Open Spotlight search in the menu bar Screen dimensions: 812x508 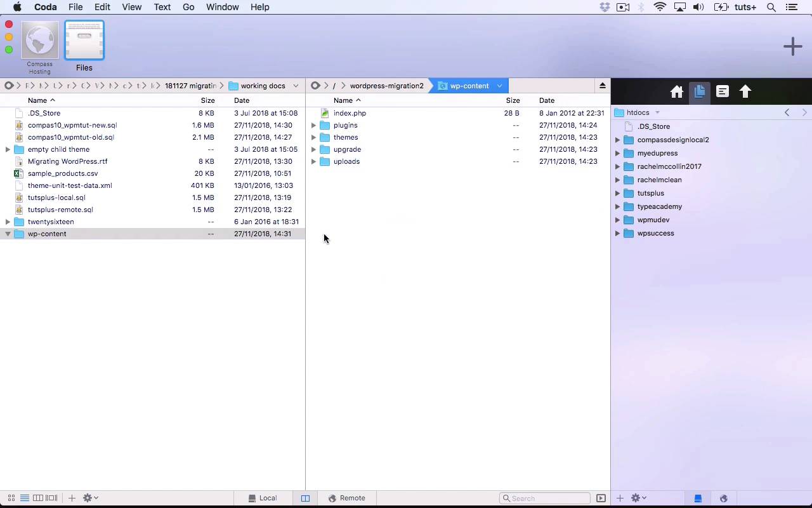(x=771, y=7)
